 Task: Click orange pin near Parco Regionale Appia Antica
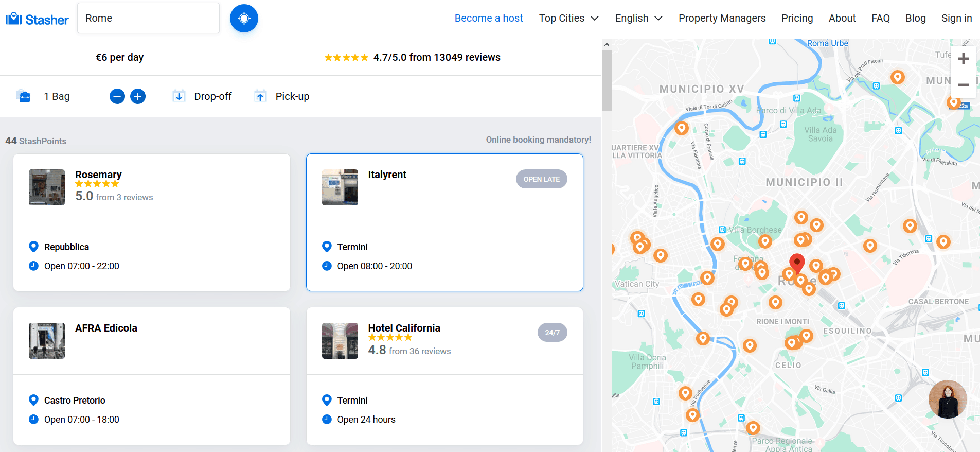click(753, 427)
